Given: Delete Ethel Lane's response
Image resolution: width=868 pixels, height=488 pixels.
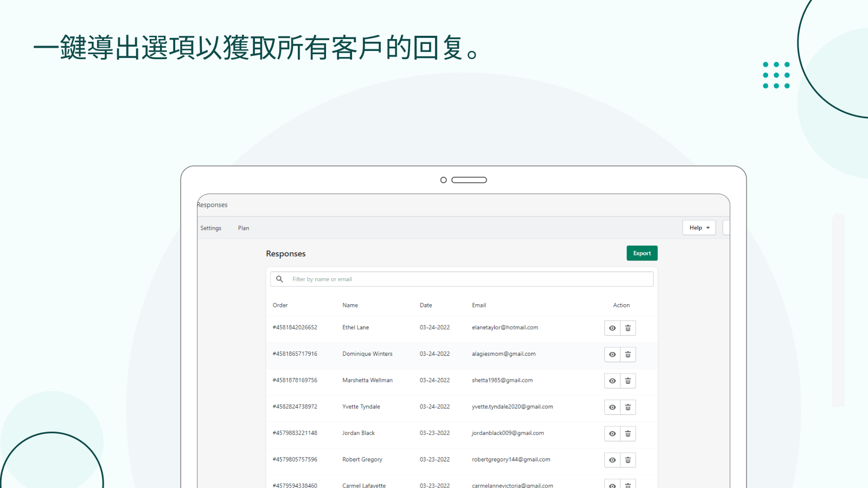Looking at the screenshot, I should 628,328.
